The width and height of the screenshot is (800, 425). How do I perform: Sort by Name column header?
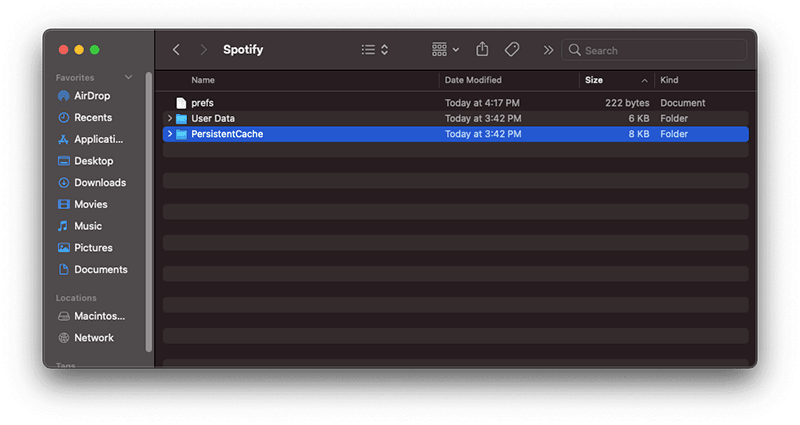coord(203,80)
